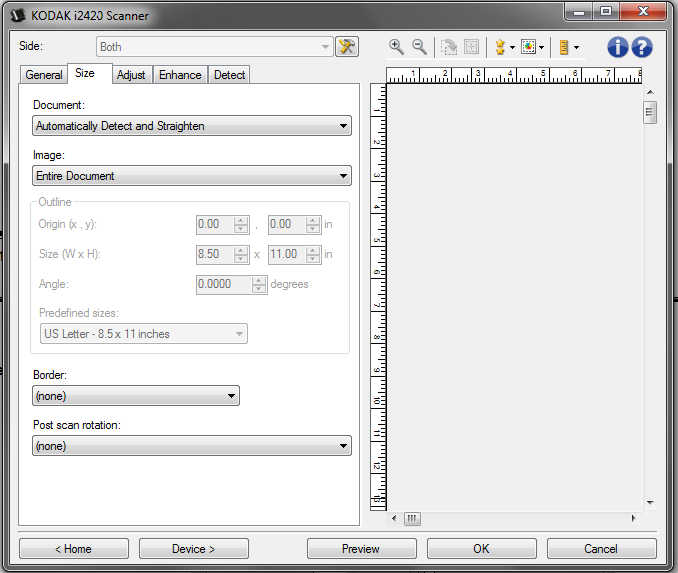Click preview scroll down arrow
This screenshot has width=678, height=573.
point(650,503)
